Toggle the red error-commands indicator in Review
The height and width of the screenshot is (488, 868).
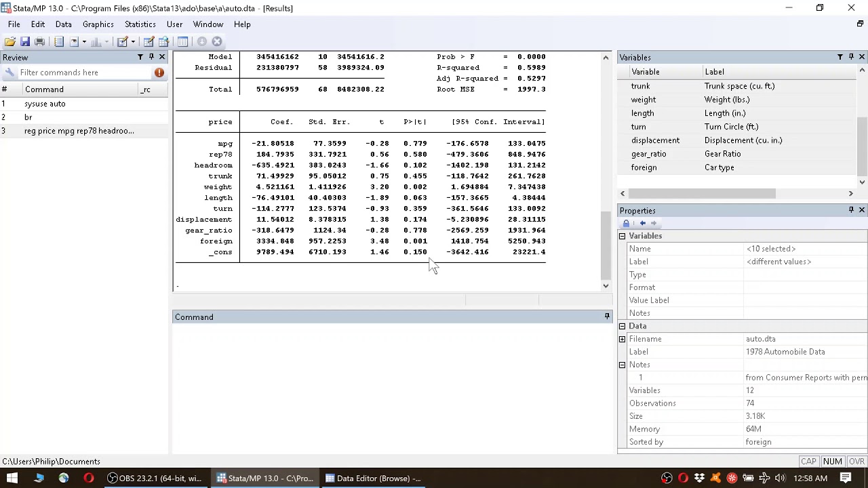point(159,73)
